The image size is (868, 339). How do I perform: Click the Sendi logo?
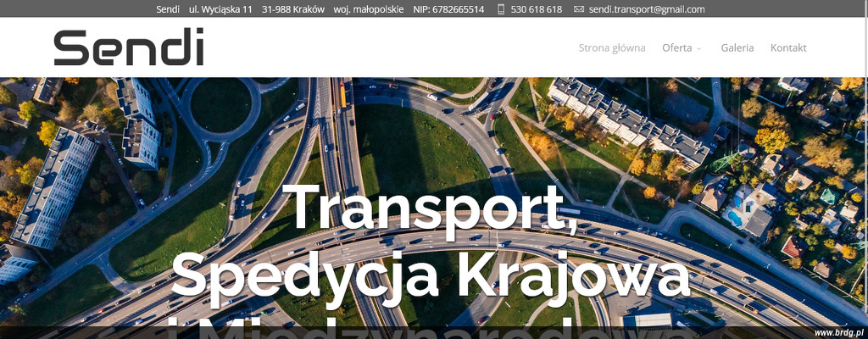tap(129, 47)
